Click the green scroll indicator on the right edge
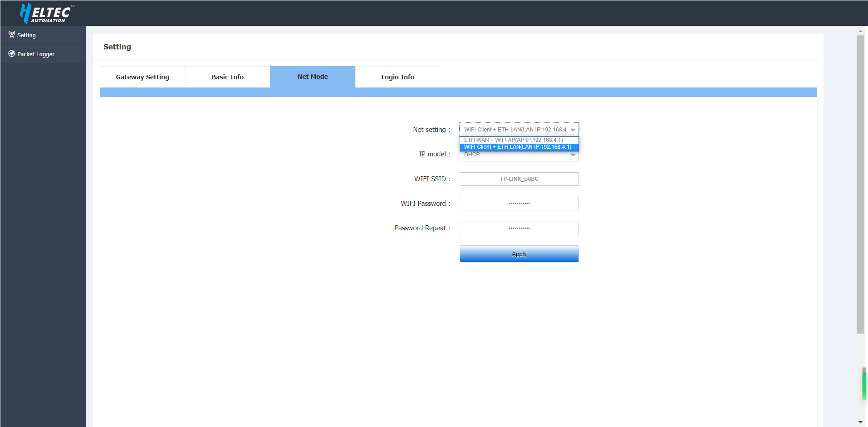The image size is (868, 427). pos(864,384)
